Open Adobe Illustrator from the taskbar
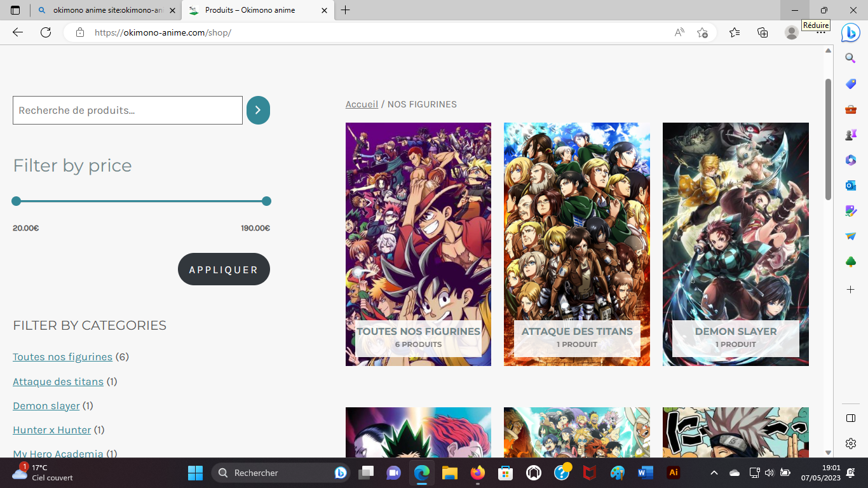The image size is (868, 488). (674, 473)
